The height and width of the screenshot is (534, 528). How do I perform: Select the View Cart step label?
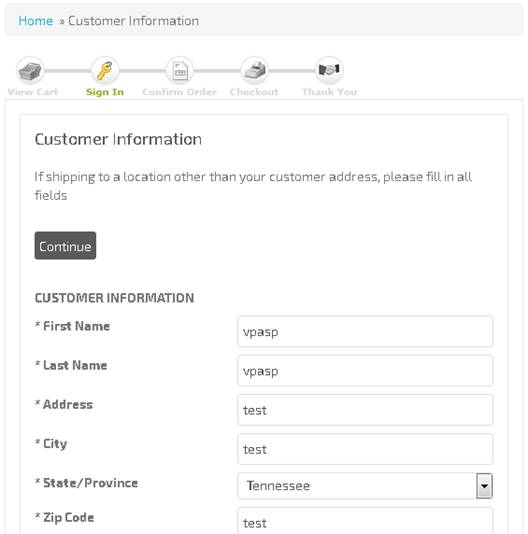(x=33, y=92)
